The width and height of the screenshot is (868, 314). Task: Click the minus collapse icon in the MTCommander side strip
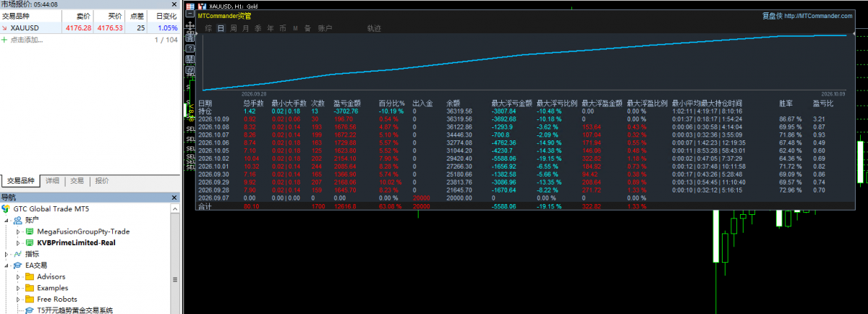click(x=190, y=14)
